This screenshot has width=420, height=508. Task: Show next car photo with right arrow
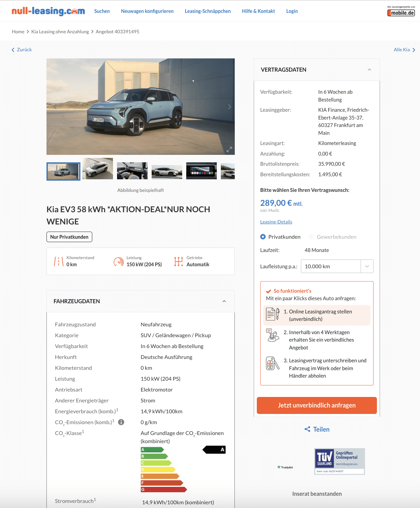229,107
